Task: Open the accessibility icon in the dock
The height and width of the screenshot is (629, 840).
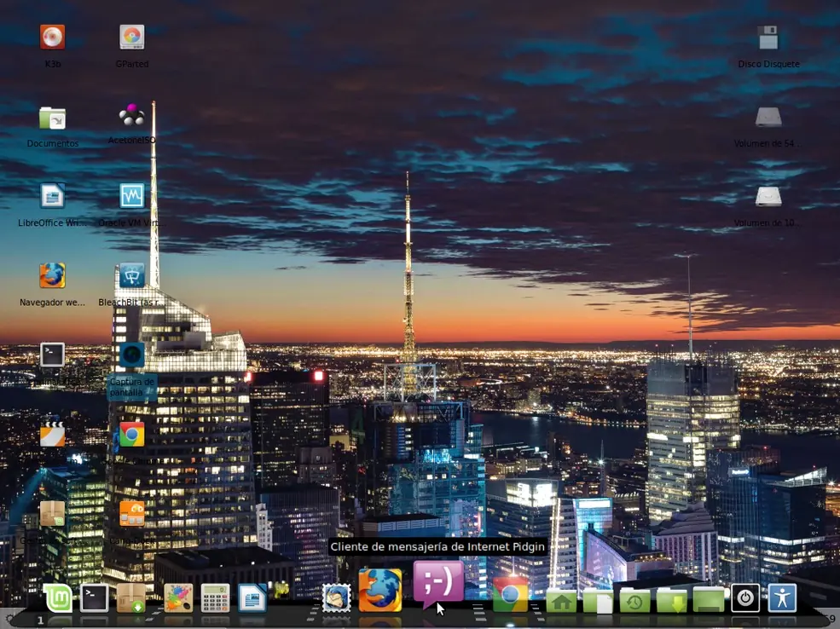Action: click(x=782, y=598)
